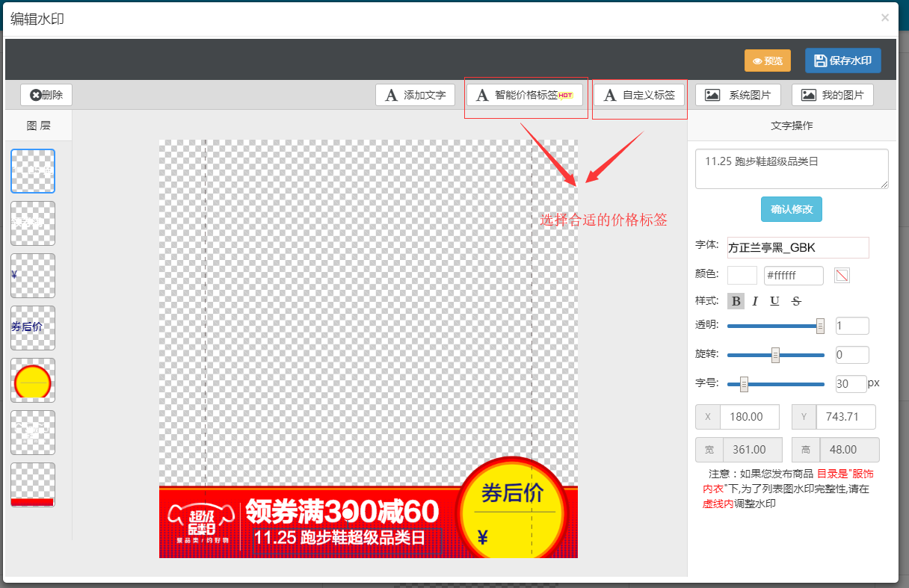This screenshot has height=588, width=909.
Task: Toggle italic text style
Action: click(x=755, y=301)
